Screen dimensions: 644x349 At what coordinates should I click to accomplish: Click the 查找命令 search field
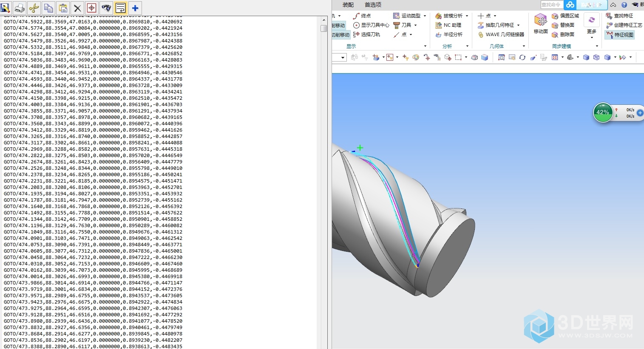[551, 5]
